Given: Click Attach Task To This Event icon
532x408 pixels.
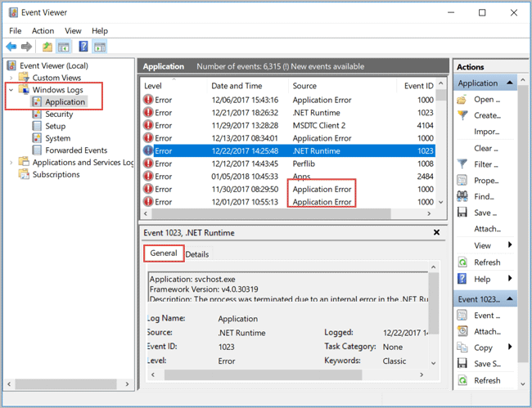Looking at the screenshot, I should [x=462, y=331].
